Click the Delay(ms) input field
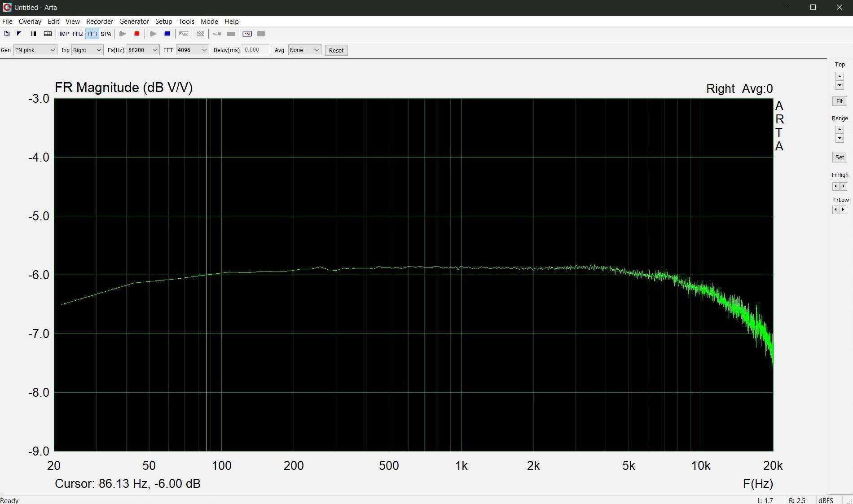The image size is (853, 504). click(x=256, y=50)
